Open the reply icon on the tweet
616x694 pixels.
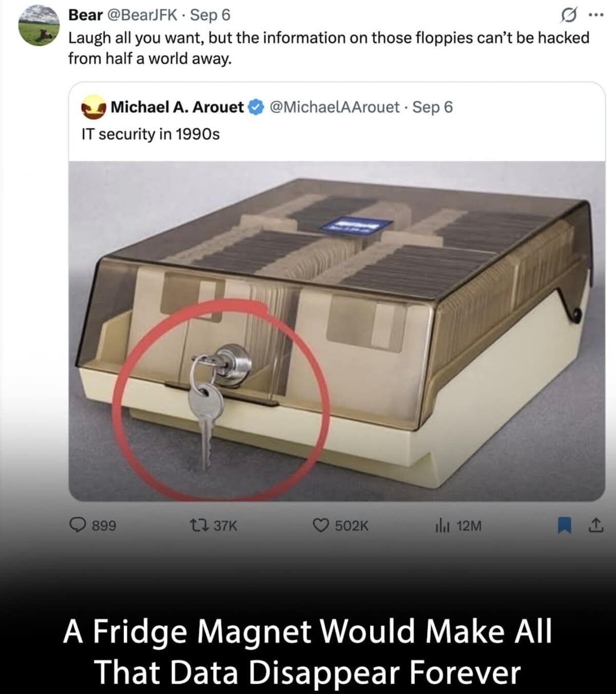[78, 524]
